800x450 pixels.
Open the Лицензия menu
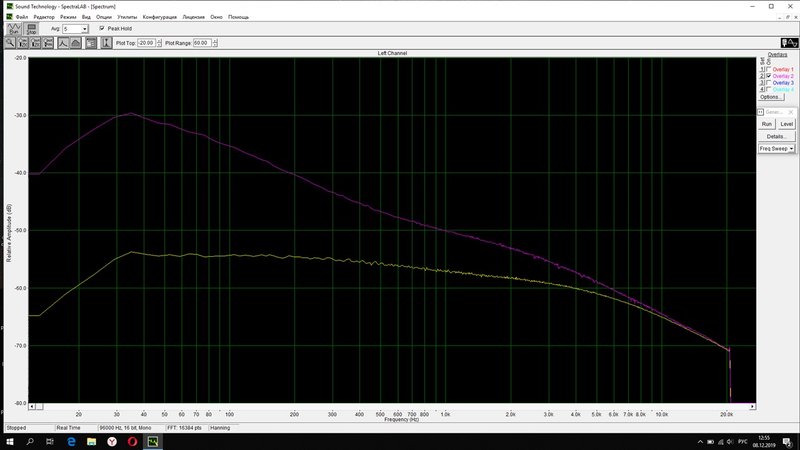(193, 17)
